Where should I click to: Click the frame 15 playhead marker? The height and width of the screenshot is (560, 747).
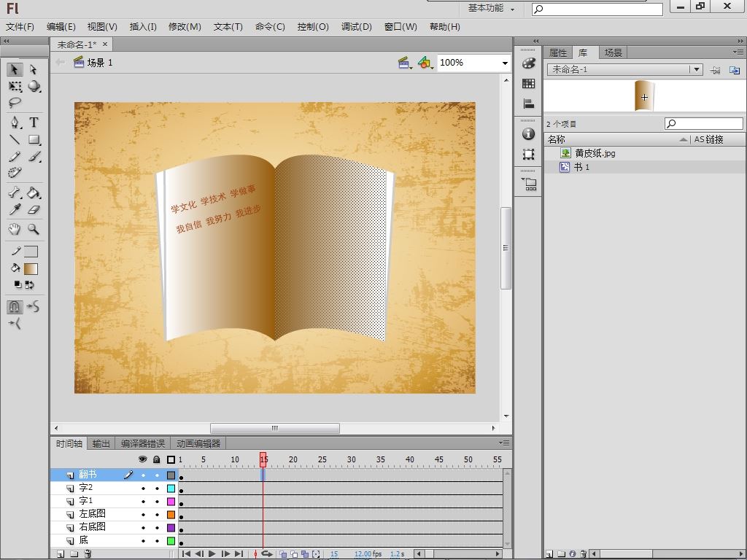(263, 459)
